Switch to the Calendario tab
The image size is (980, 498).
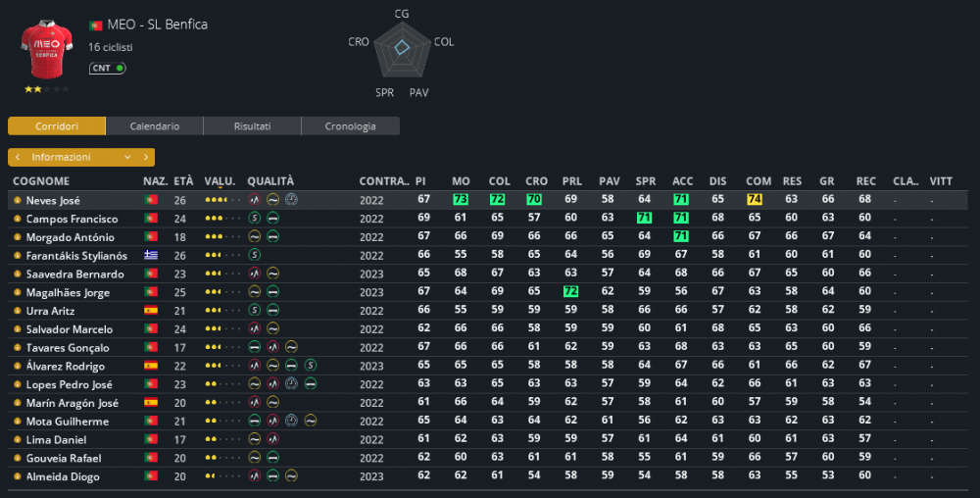point(155,126)
